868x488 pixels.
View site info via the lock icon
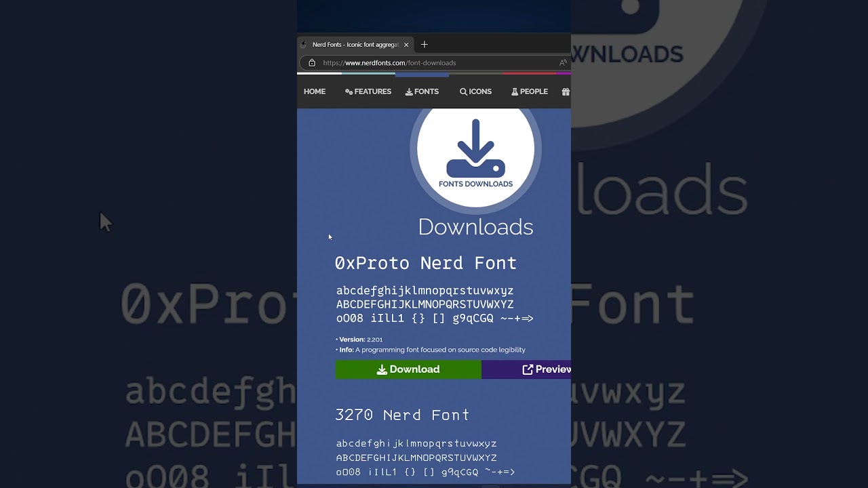click(312, 63)
